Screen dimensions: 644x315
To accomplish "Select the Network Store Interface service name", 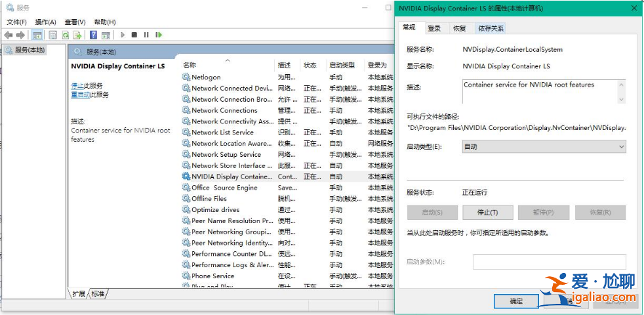I will [x=231, y=165].
